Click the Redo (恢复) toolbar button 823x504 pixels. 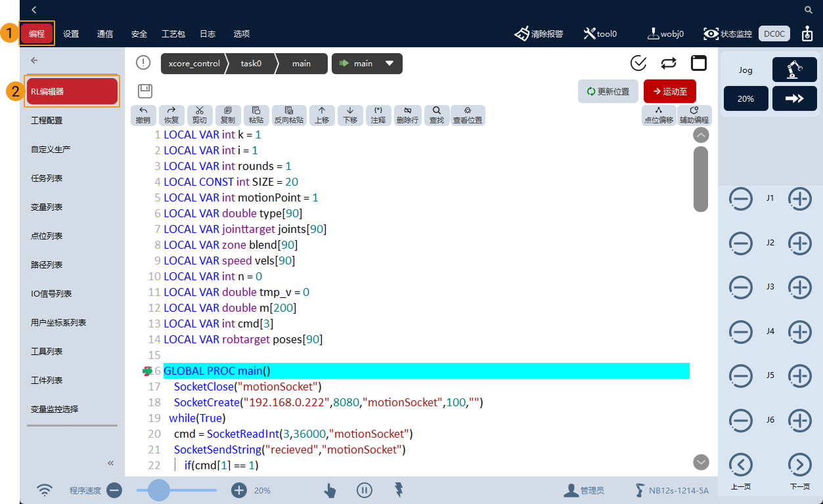point(171,115)
